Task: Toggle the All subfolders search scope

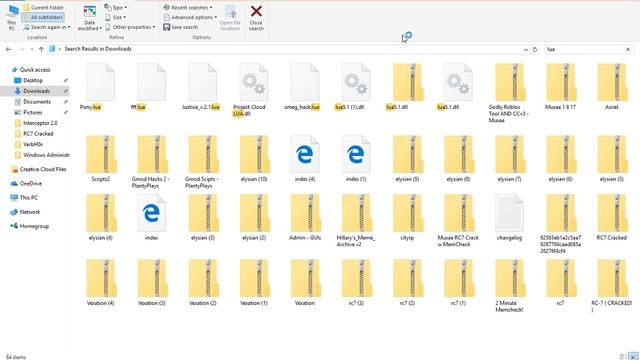Action: click(x=43, y=17)
